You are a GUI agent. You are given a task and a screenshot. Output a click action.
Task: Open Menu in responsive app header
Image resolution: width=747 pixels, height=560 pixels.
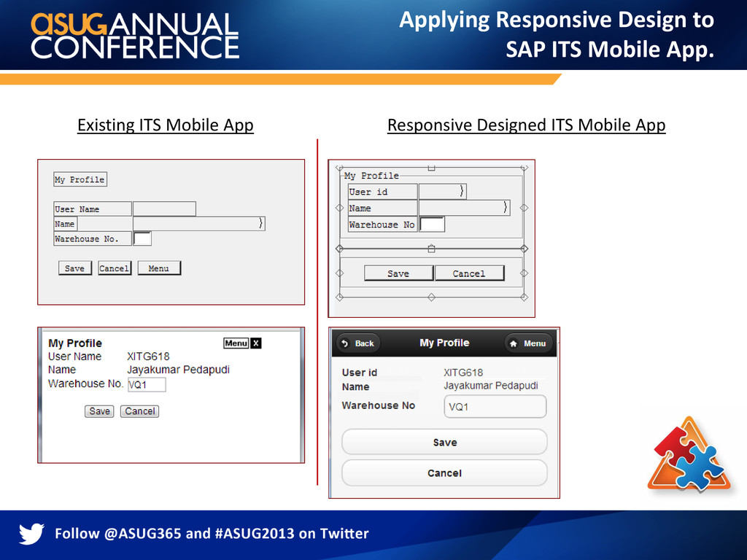click(528, 343)
